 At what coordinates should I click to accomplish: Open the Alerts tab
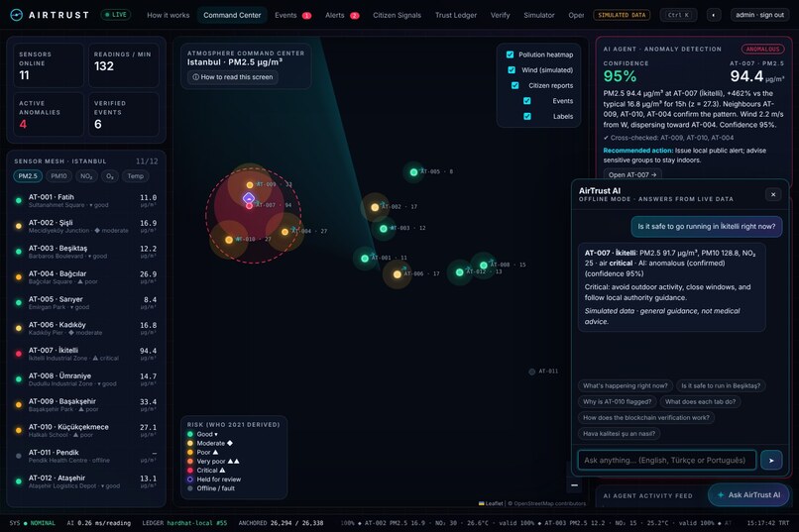[x=342, y=15]
